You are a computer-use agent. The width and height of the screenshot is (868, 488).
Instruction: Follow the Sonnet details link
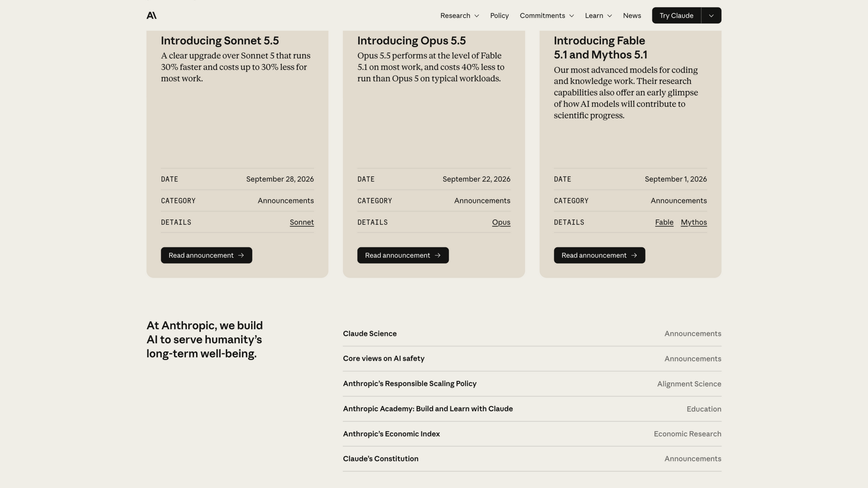[302, 222]
